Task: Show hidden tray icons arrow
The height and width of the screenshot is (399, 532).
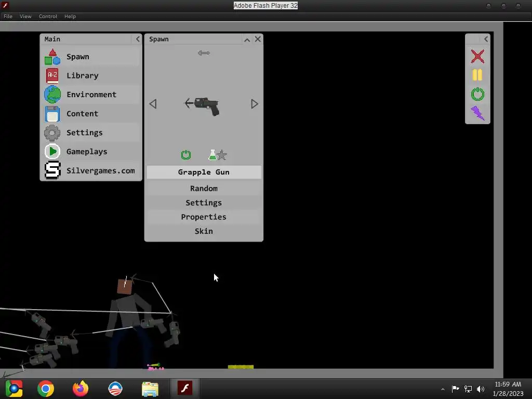Action: [443, 389]
